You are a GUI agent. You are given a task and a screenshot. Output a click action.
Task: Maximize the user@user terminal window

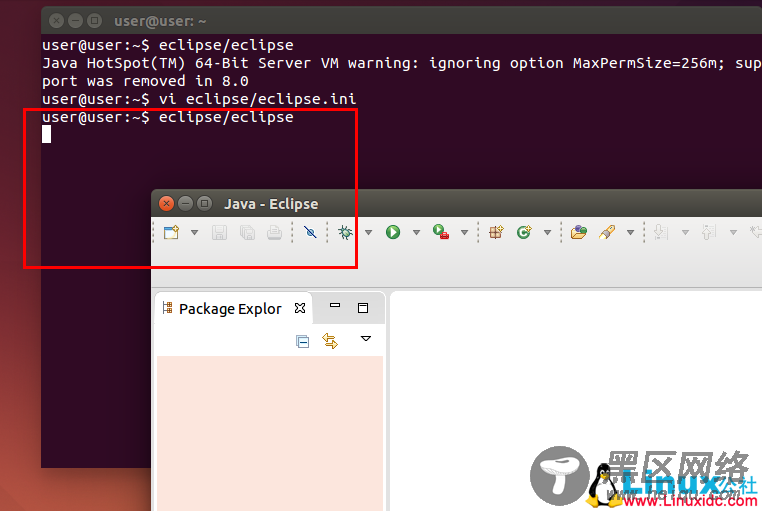(94, 21)
